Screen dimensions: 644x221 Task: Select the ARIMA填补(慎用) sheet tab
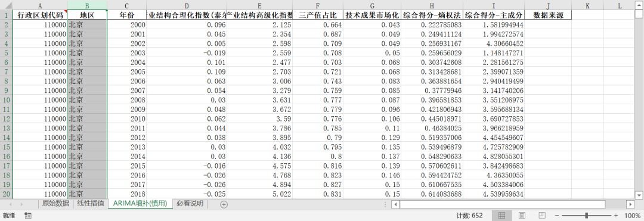click(x=141, y=203)
